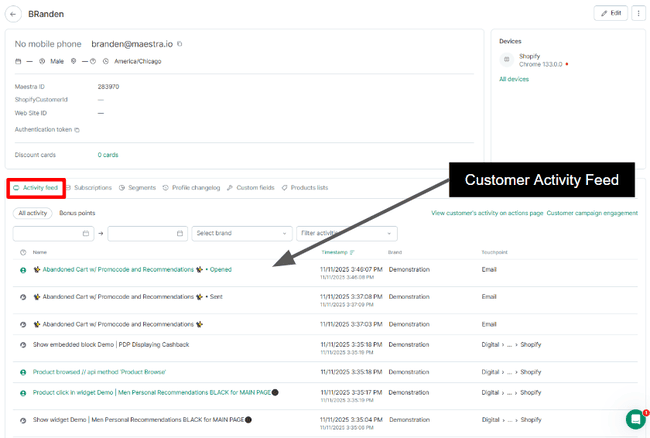Image resolution: width=650 pixels, height=438 pixels.
Task: Open calendar in the end date field
Action: [x=180, y=233]
